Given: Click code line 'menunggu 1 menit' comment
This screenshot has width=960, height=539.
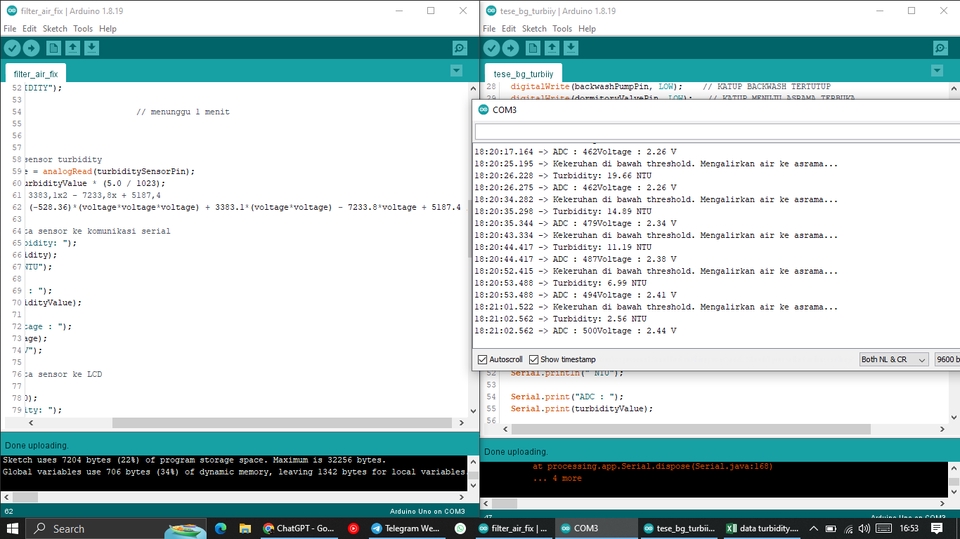Looking at the screenshot, I should (182, 112).
